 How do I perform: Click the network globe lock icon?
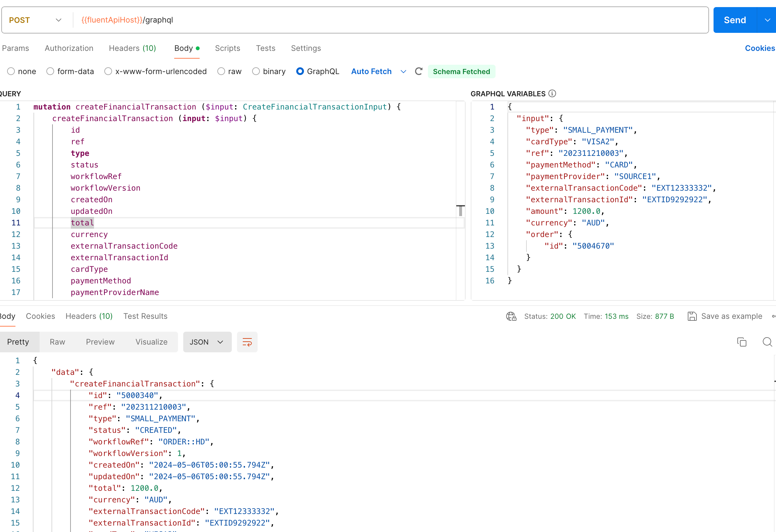click(511, 316)
